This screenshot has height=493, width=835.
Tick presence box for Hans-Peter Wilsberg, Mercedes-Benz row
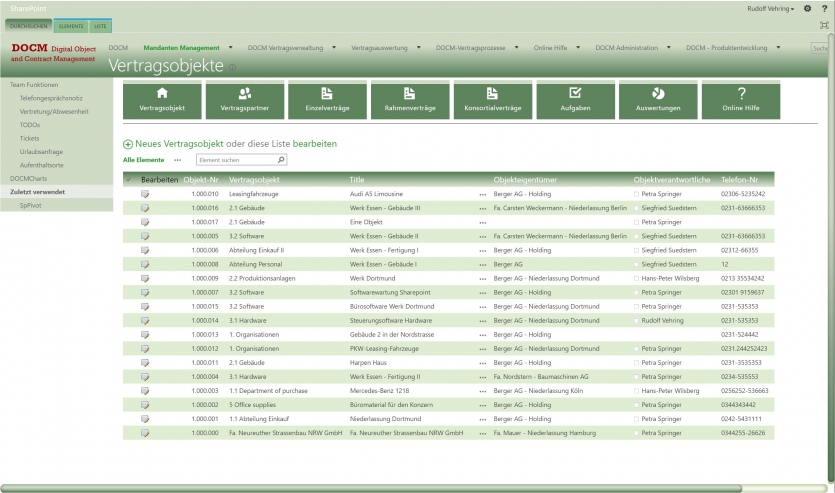[x=636, y=391]
